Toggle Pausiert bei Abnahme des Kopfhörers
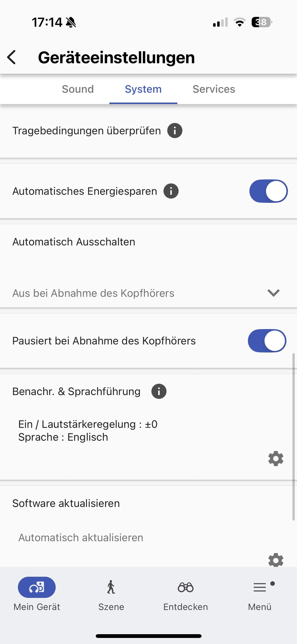 [x=267, y=341]
